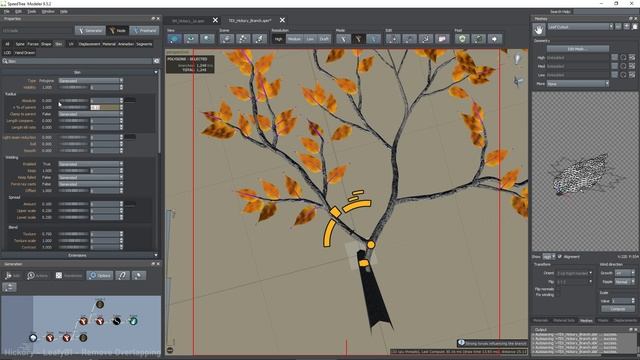This screenshot has height=360, width=640.
Task: Click the Randomize icon in Generation panel
Action: pyautogui.click(x=69, y=276)
